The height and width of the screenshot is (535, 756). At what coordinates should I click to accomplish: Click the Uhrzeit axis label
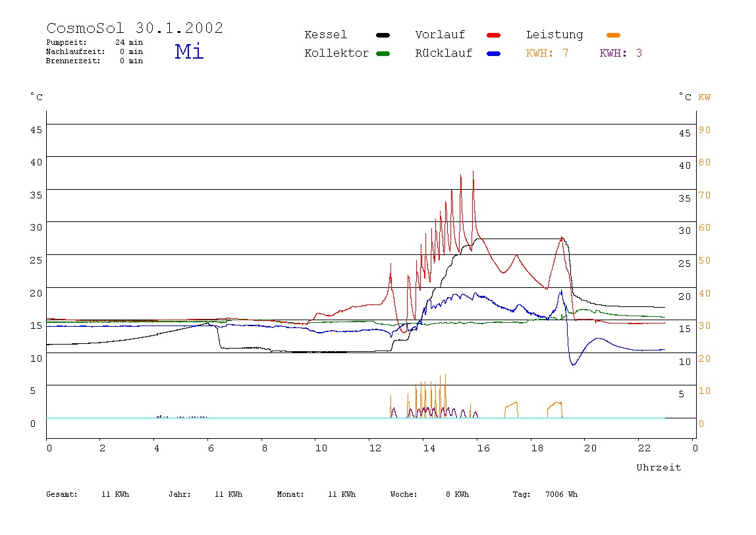(x=659, y=467)
